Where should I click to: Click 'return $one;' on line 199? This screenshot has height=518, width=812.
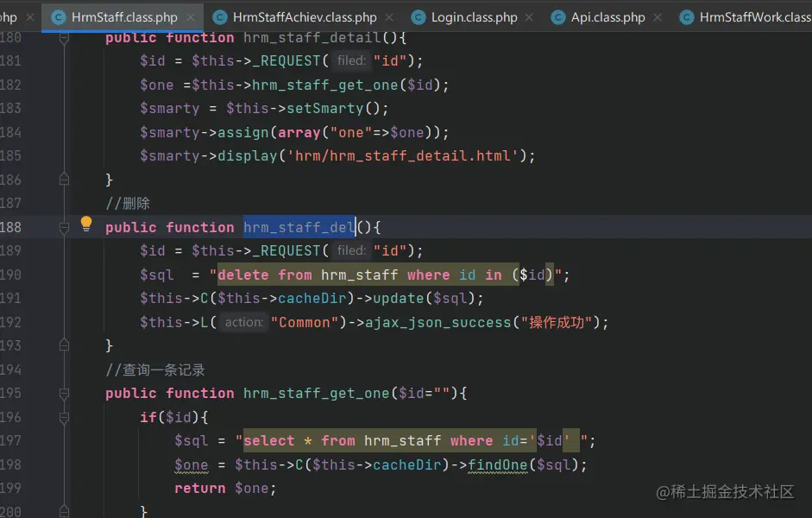pos(225,488)
